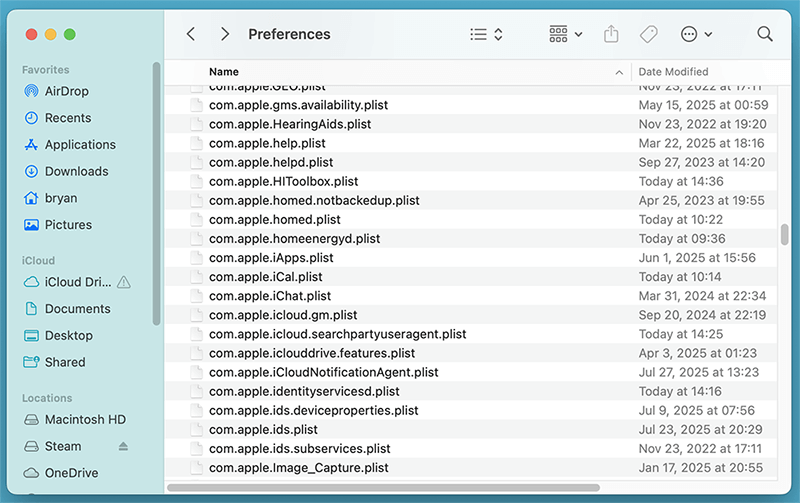Click the Documents sidebar icon

point(31,309)
